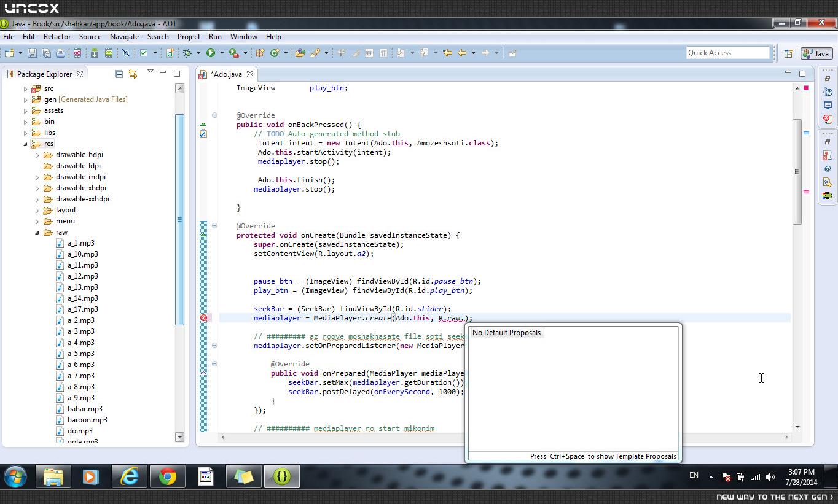838x504 pixels.
Task: Click the Print icon in toolbar
Action: coord(60,53)
